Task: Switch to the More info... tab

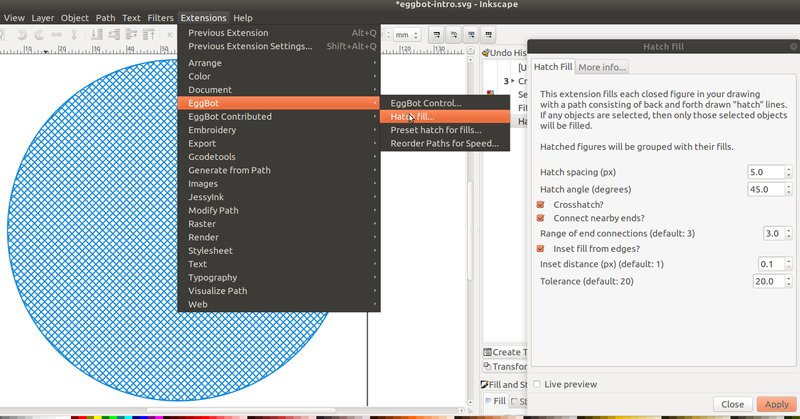Action: (602, 67)
